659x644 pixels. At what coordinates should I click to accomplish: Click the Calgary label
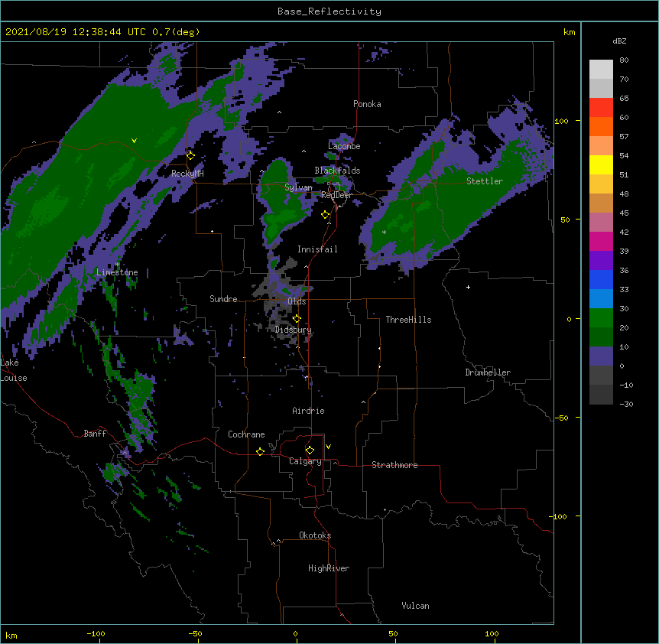pyautogui.click(x=306, y=461)
